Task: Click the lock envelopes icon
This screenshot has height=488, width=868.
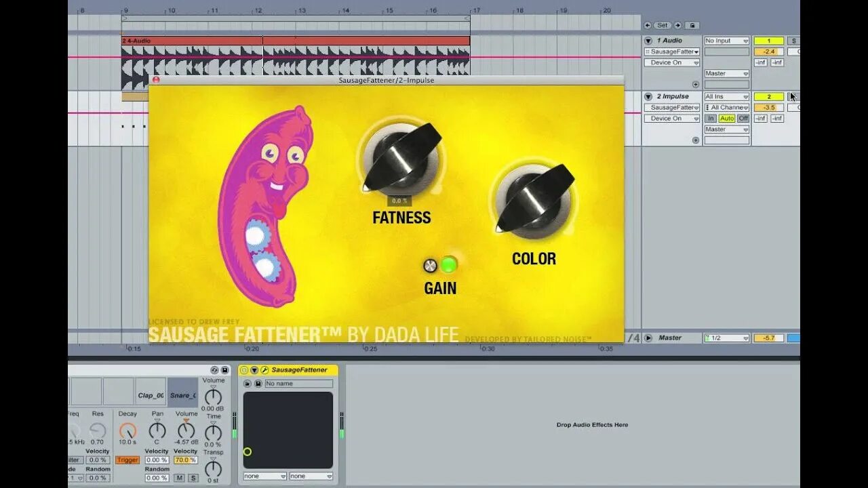Action: click(691, 25)
